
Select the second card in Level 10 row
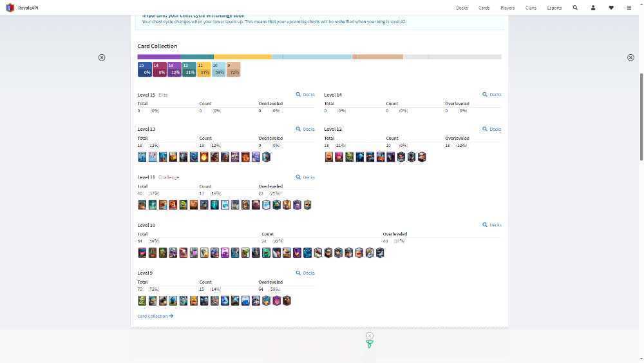point(153,252)
